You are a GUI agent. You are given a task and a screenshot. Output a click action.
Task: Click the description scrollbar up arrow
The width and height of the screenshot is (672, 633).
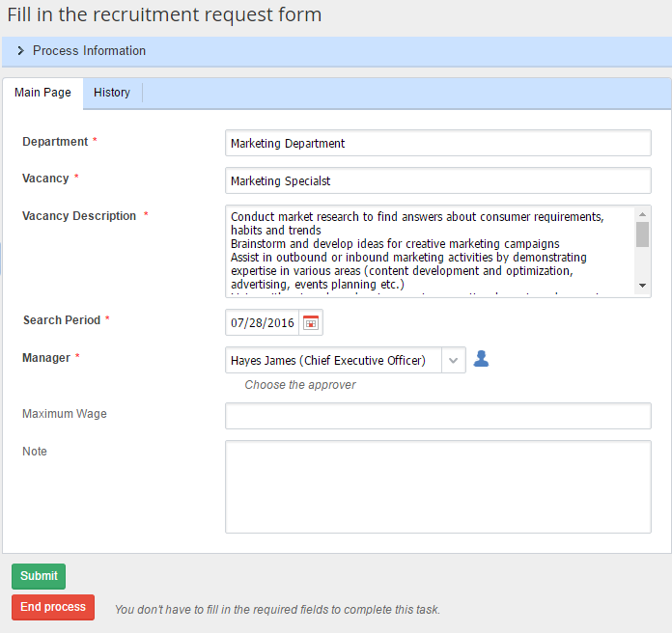(642, 214)
